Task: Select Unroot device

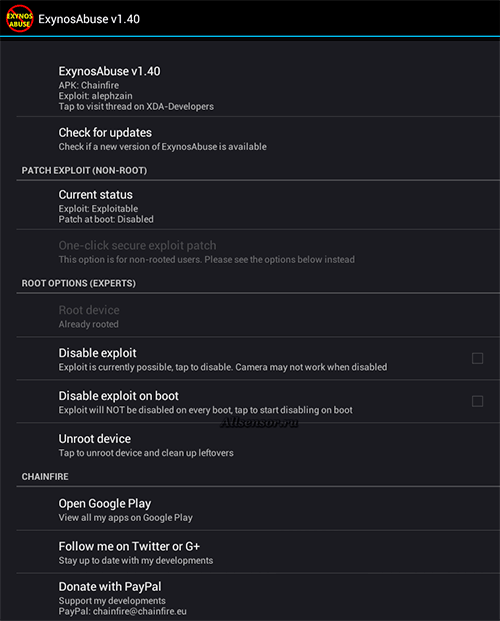Action: [x=258, y=445]
